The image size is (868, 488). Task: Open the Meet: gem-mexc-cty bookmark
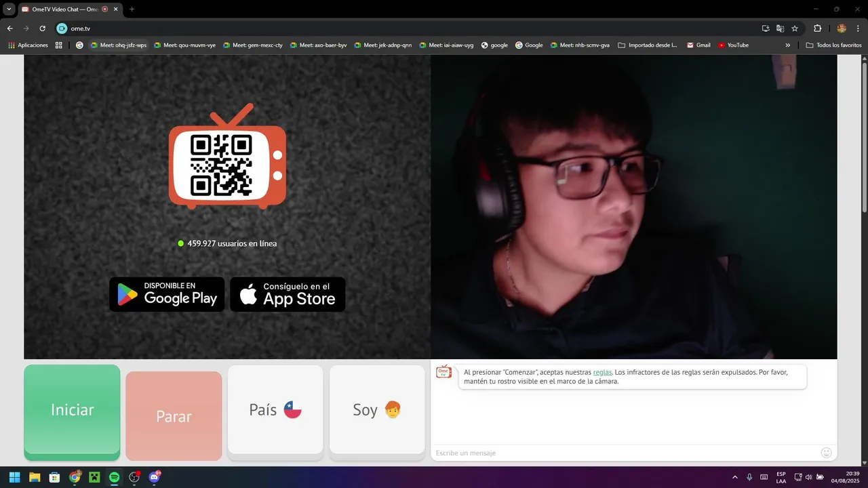[x=253, y=45]
